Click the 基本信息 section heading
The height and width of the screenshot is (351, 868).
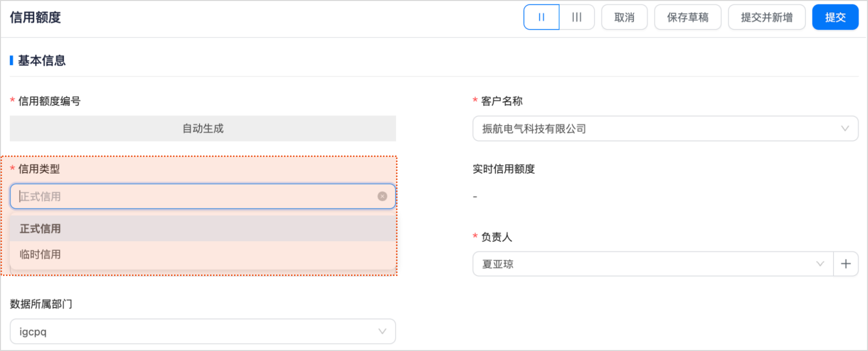coord(42,61)
